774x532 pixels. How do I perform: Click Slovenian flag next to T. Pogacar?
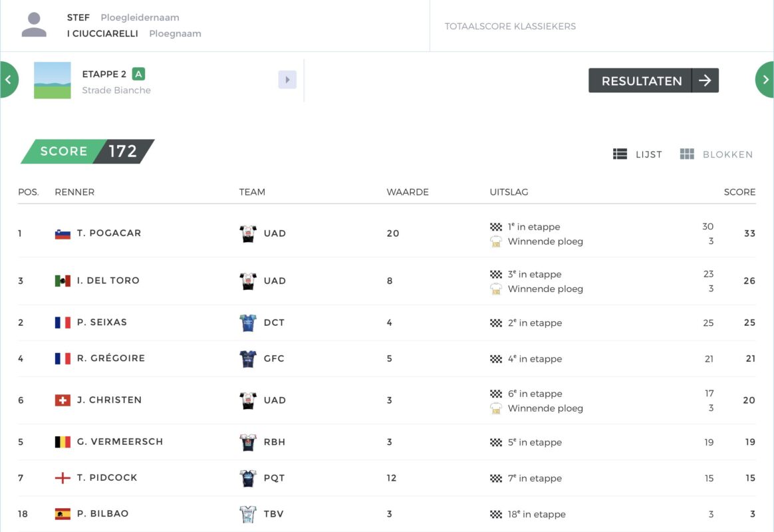click(63, 233)
